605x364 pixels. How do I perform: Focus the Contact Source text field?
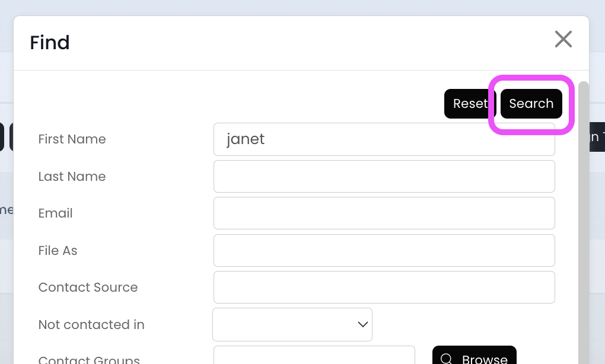[x=384, y=287]
